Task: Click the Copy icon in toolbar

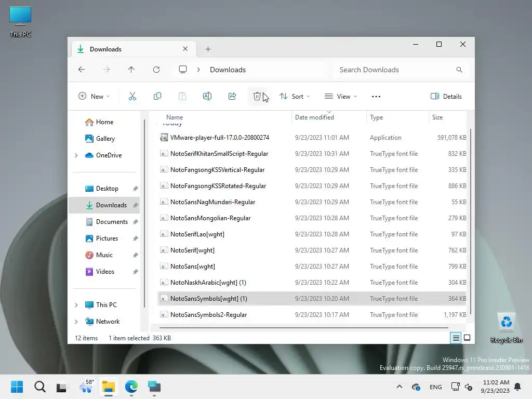Action: click(157, 96)
